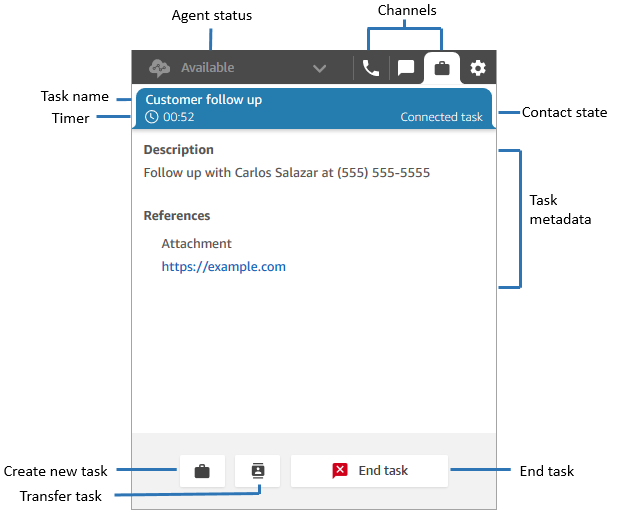Viewport: 618px width, 521px height.
Task: Click the Transfer task contacts icon
Action: tap(257, 471)
